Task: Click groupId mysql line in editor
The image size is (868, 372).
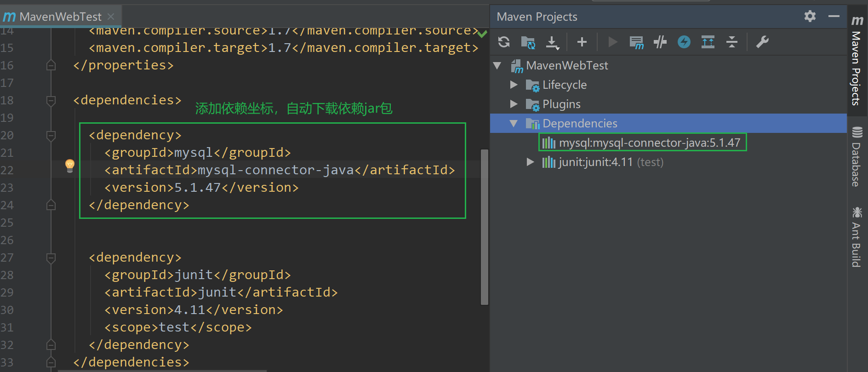Action: [198, 153]
